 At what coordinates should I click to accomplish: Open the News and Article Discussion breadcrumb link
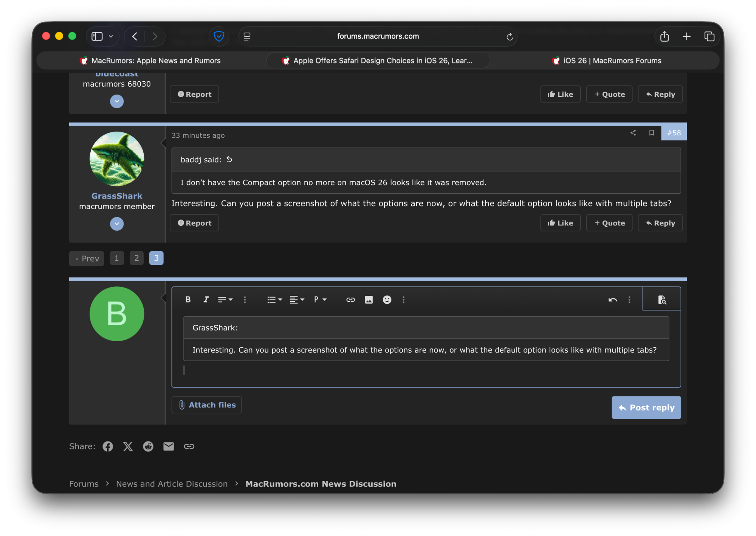[172, 484]
